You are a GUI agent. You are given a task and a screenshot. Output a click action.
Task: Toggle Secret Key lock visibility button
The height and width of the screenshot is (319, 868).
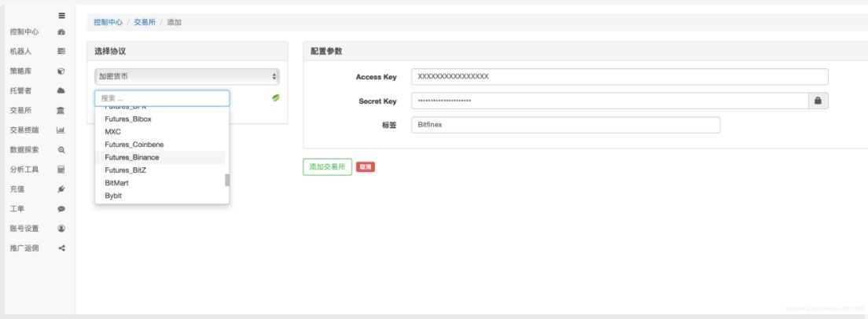coord(818,101)
